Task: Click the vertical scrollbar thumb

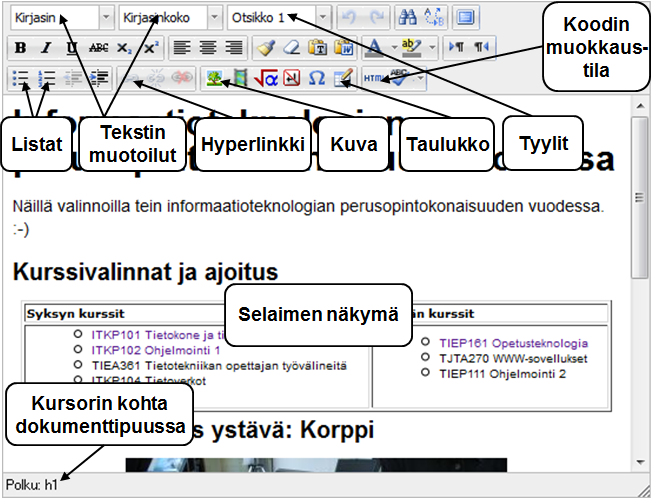Action: point(640,198)
